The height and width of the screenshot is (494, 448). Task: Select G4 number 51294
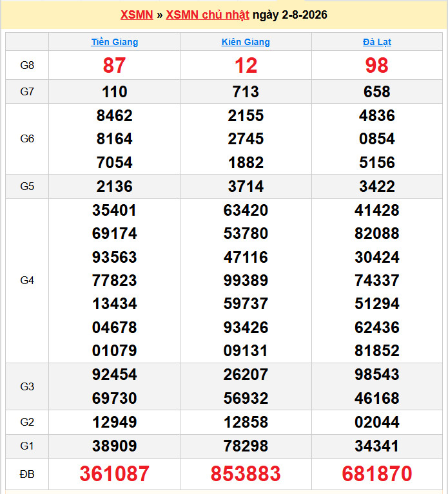pos(376,304)
